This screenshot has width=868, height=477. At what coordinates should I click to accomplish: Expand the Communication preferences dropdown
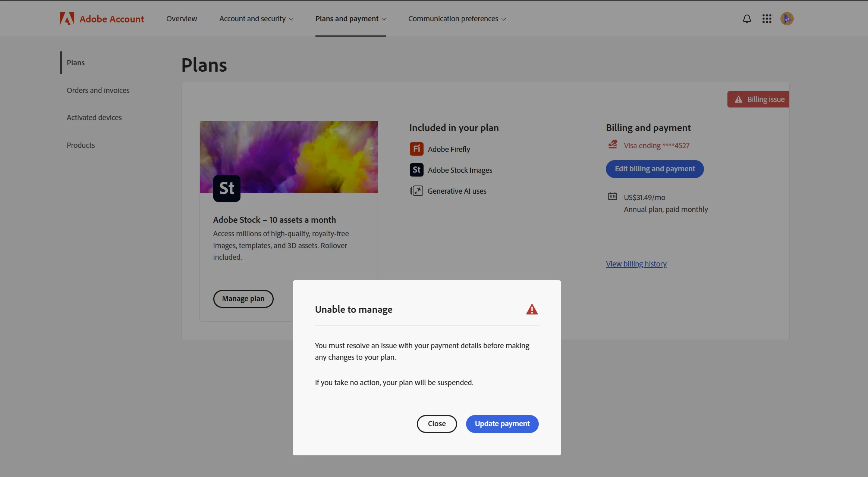[457, 19]
